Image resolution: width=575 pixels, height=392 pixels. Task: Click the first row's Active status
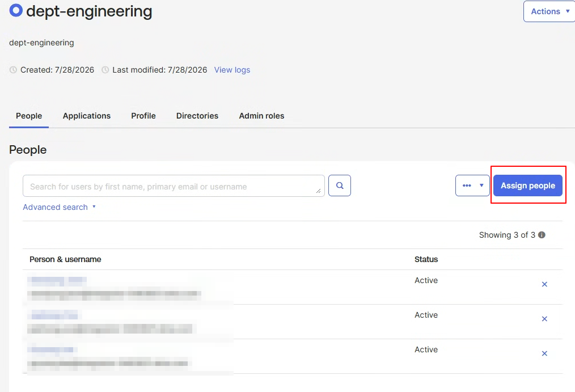pos(426,280)
